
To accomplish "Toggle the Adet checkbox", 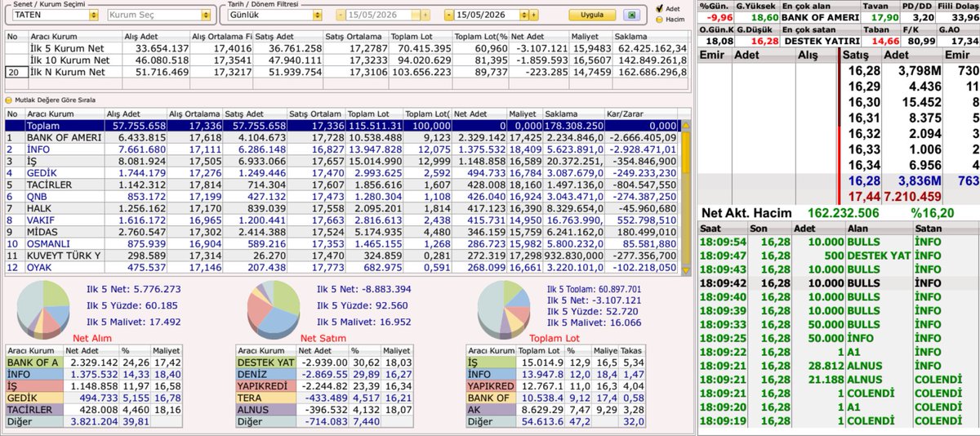I will pos(660,8).
